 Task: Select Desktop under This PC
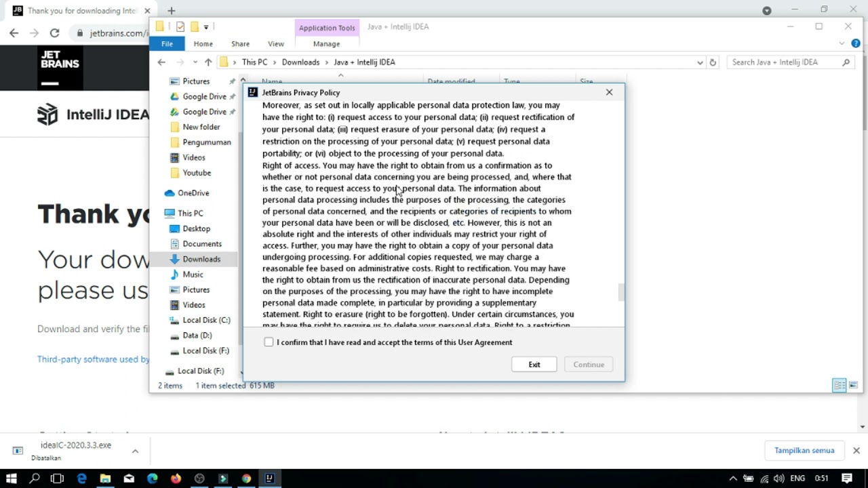(x=197, y=228)
